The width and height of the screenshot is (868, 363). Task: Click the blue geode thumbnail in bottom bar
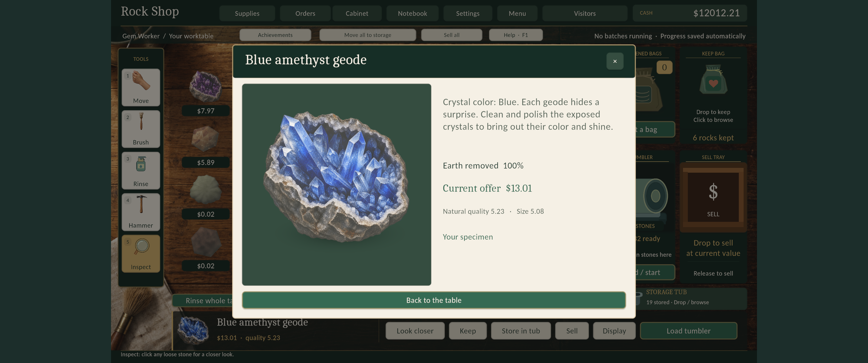click(193, 330)
